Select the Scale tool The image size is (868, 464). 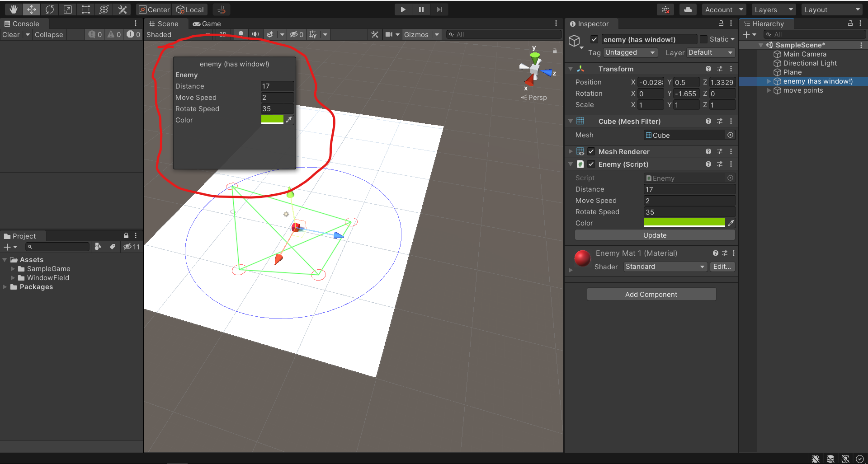[68, 9]
